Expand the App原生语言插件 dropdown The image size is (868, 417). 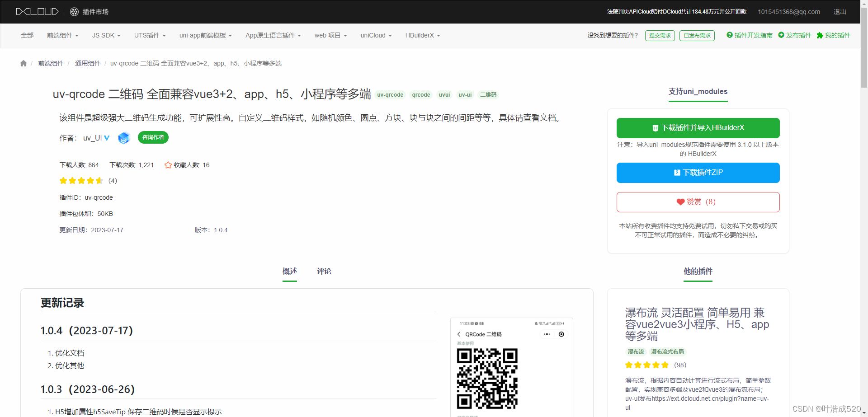273,35
